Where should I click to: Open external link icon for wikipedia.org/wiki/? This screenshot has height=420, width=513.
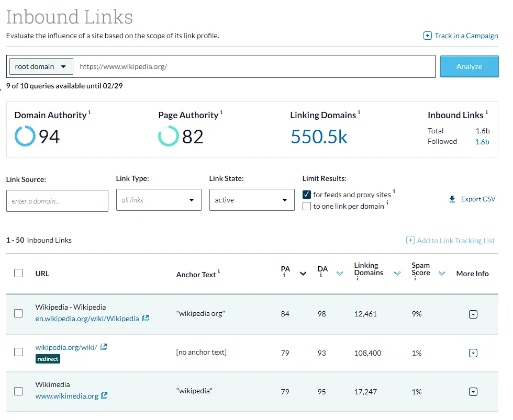pos(104,347)
